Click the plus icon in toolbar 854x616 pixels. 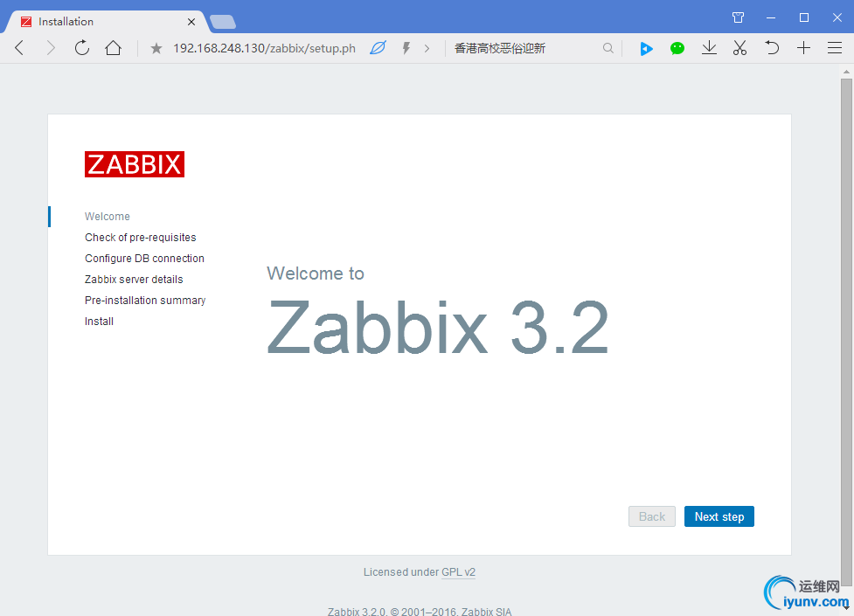tap(803, 48)
